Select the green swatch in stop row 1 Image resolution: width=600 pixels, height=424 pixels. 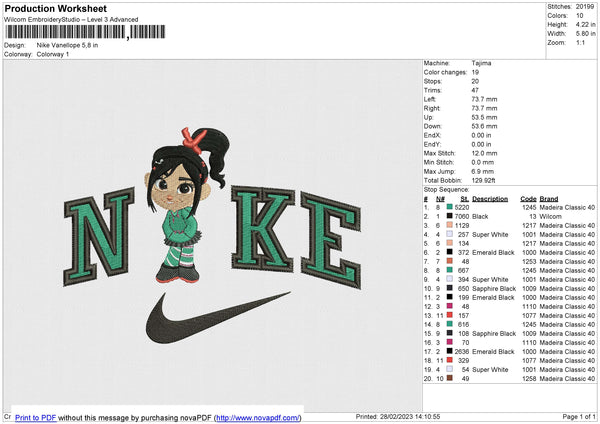pyautogui.click(x=450, y=207)
